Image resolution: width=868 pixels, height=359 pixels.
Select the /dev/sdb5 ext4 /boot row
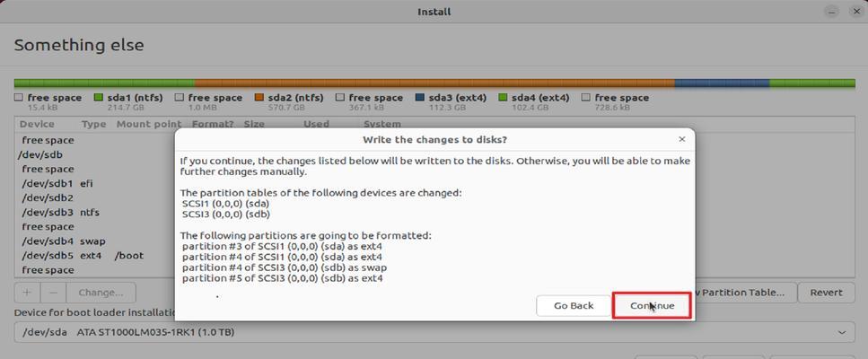point(94,256)
